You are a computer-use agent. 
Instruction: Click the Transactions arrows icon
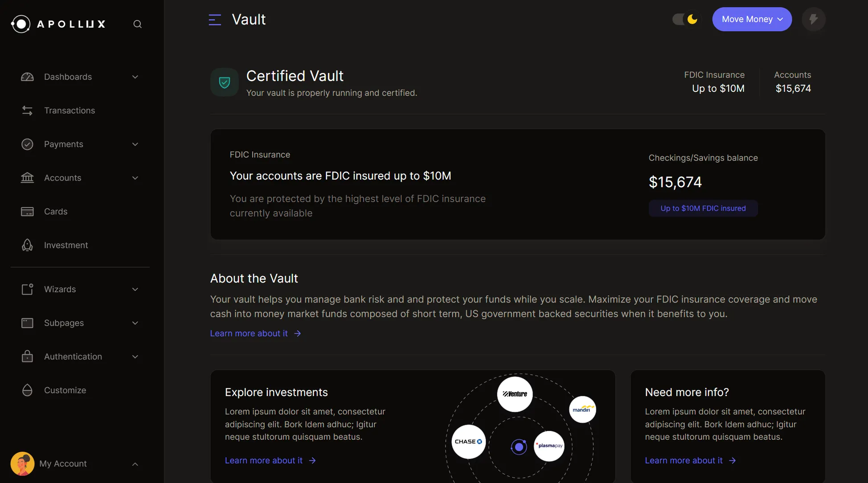27,111
